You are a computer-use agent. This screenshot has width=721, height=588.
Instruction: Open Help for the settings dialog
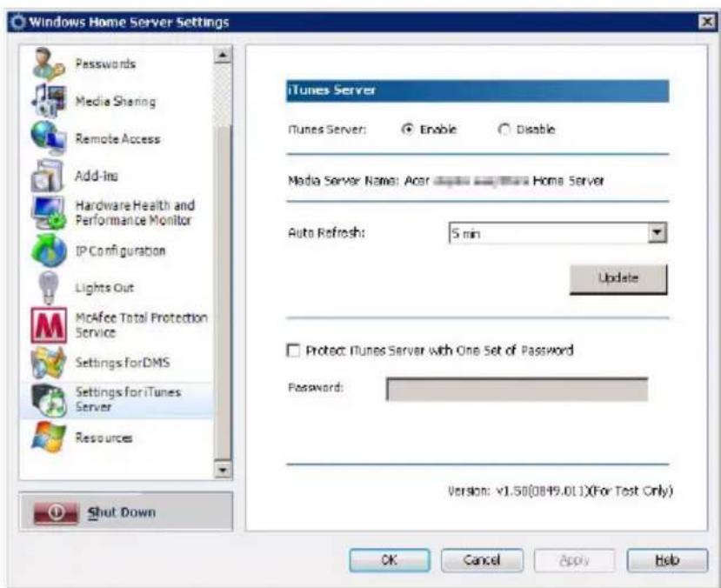667,560
